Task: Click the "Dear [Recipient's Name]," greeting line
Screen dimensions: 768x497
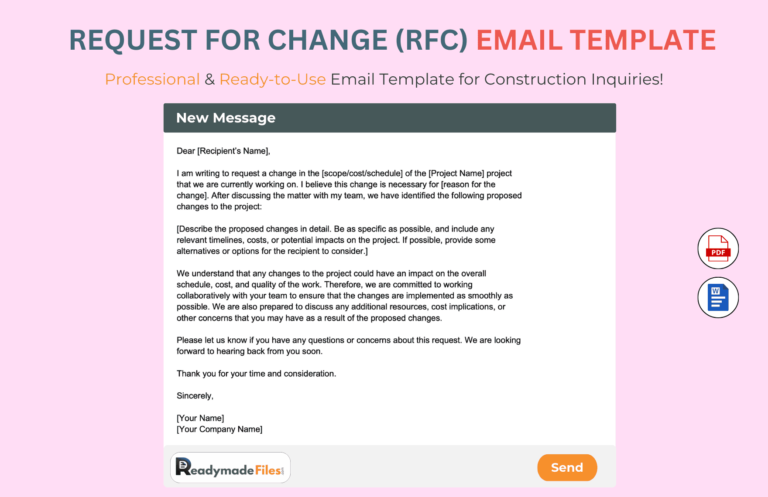Action: 223,151
